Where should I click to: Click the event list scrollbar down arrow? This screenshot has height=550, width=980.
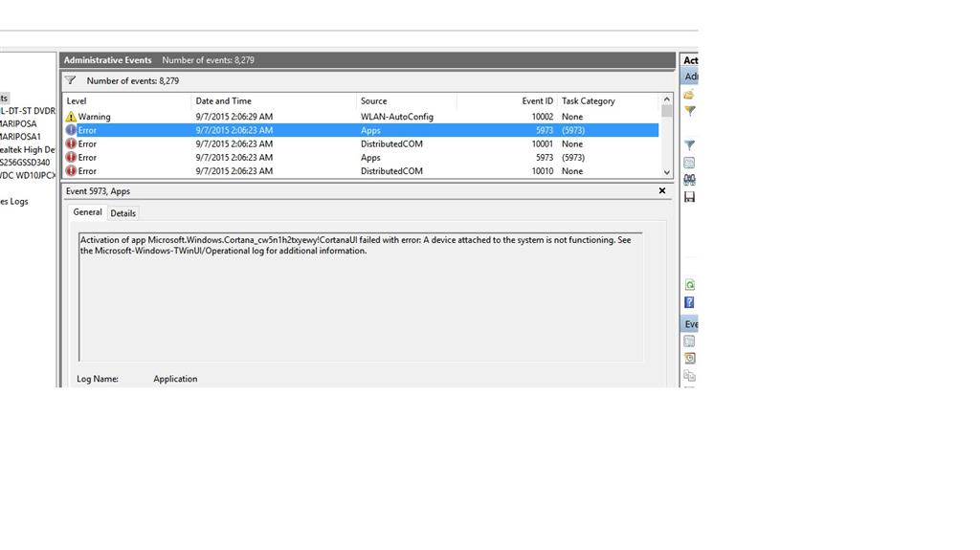pyautogui.click(x=667, y=172)
